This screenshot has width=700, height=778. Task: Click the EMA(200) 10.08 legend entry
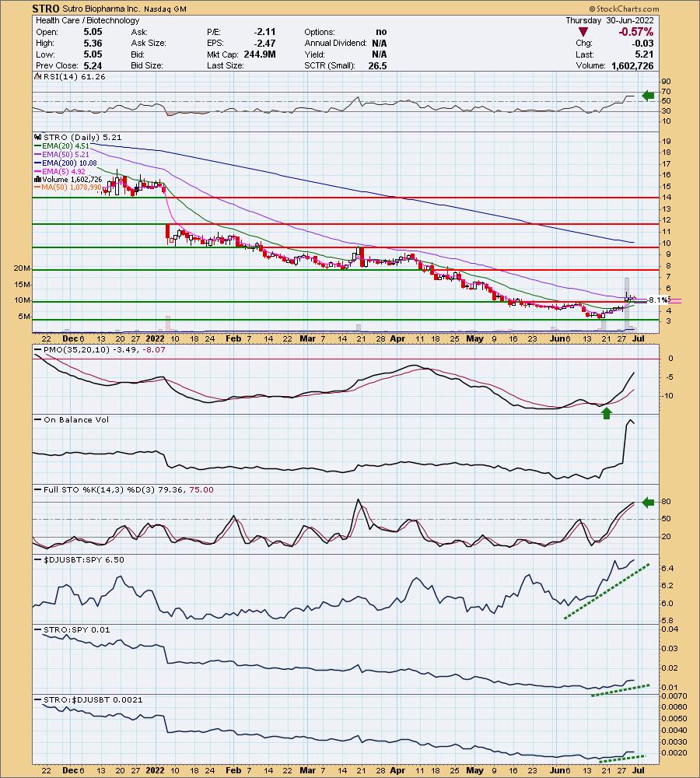point(69,163)
